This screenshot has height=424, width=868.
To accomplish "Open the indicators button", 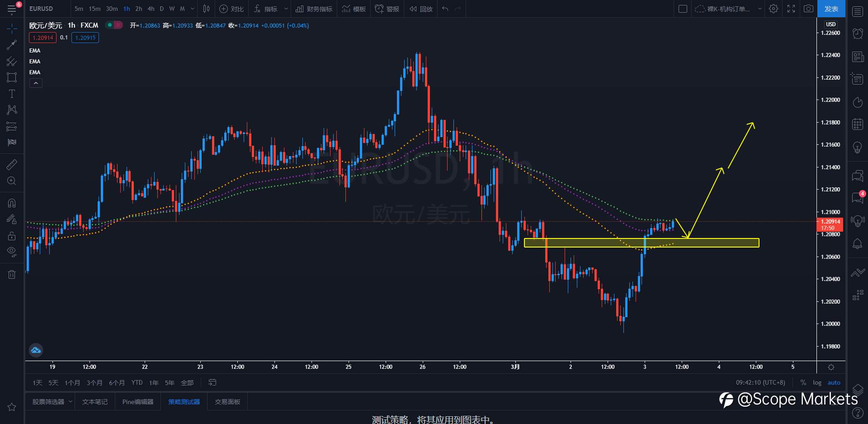I will (x=266, y=9).
